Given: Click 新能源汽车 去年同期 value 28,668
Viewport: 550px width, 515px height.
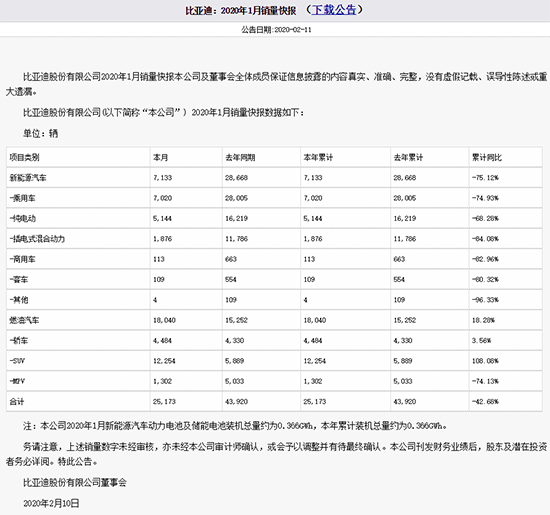Looking at the screenshot, I should coord(236,178).
